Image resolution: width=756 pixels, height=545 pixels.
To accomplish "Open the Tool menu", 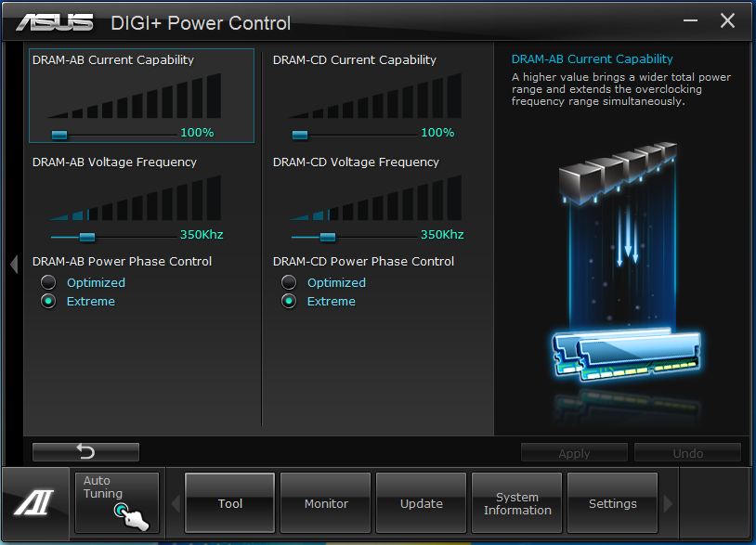I will 230,502.
